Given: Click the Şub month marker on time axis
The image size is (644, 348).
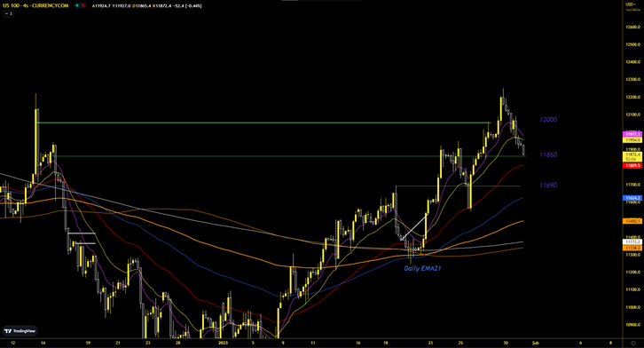Looking at the screenshot, I should point(536,343).
